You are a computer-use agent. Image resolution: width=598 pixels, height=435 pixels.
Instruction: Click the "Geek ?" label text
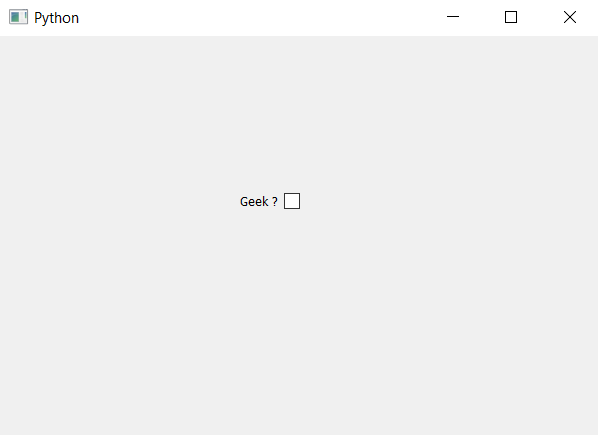[259, 201]
